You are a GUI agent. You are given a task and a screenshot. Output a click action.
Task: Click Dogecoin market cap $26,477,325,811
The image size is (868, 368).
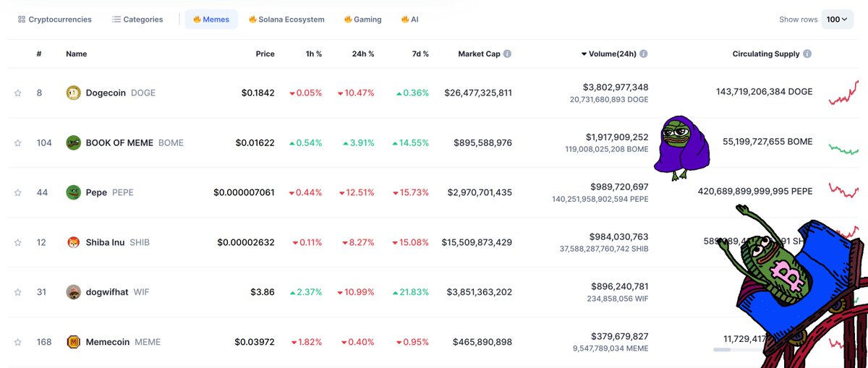478,93
